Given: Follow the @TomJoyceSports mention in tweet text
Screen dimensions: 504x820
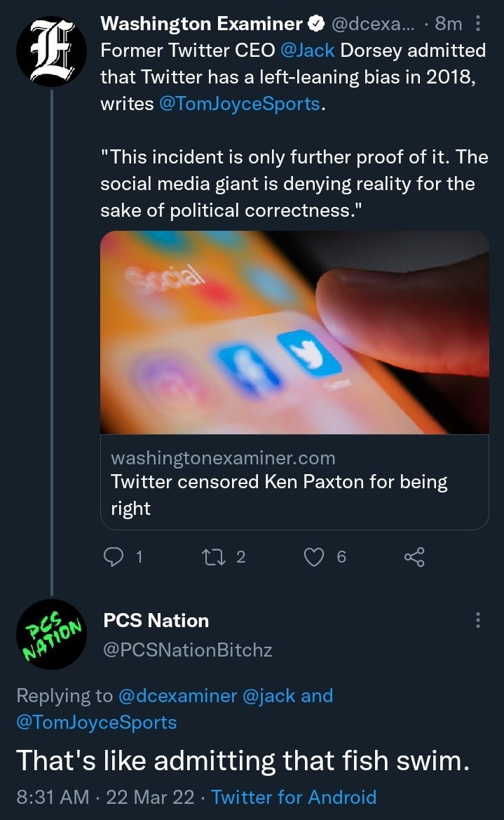Looking at the screenshot, I should 239,104.
